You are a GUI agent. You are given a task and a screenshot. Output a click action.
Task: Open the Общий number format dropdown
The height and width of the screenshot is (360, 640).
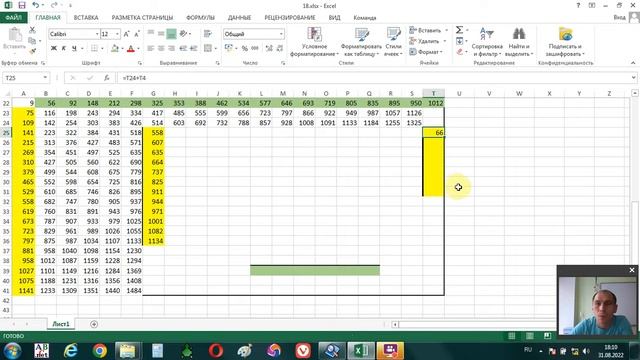click(x=281, y=34)
